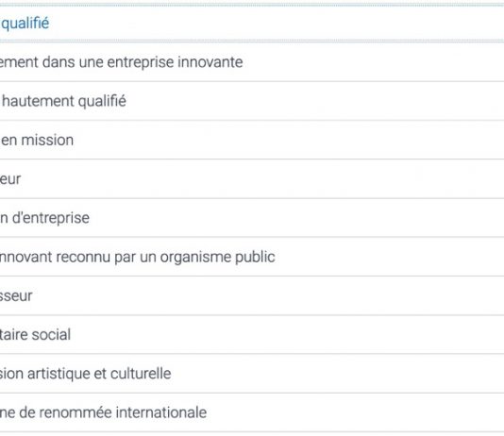This screenshot has height=436, width=504.
Task: Choose the 'd'entreprise' list item
Action: [x=252, y=218]
